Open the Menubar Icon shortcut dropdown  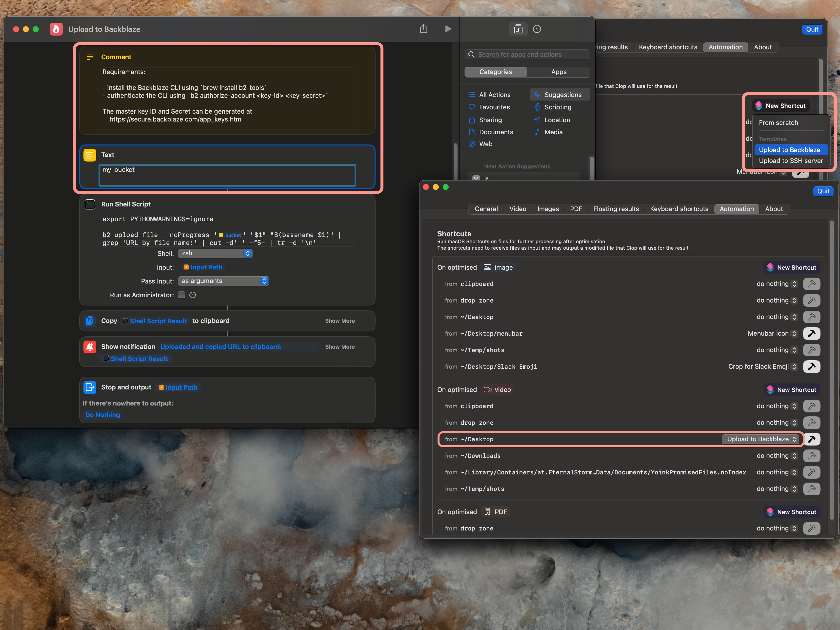point(772,333)
